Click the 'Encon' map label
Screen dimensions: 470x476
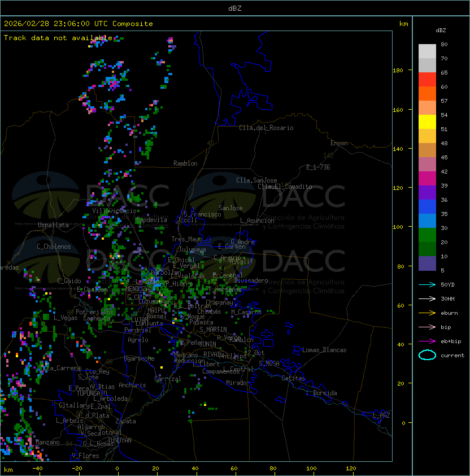[x=339, y=143]
